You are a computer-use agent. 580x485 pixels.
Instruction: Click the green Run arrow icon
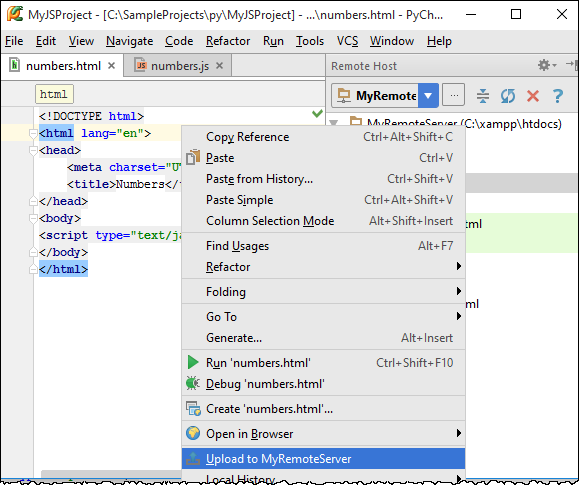[x=193, y=362]
